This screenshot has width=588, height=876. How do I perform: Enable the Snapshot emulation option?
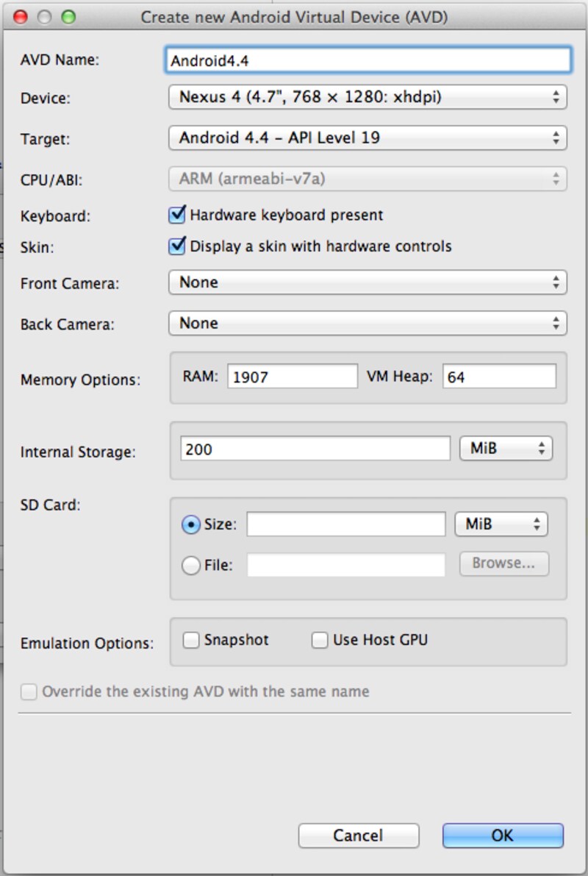(x=191, y=640)
